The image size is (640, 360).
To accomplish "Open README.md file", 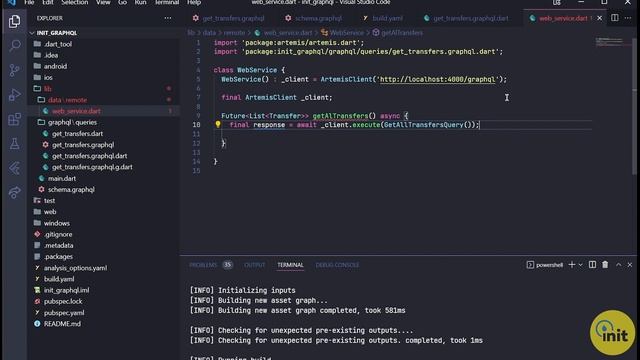I will pos(62,324).
